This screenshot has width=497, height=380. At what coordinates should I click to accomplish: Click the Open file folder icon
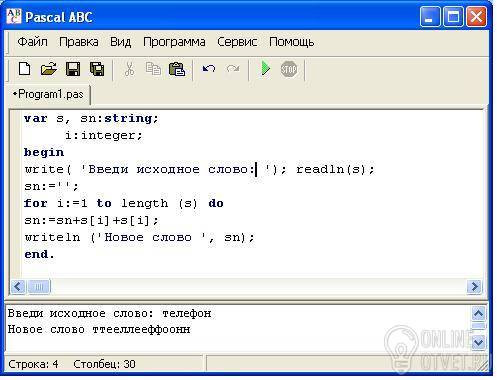49,69
